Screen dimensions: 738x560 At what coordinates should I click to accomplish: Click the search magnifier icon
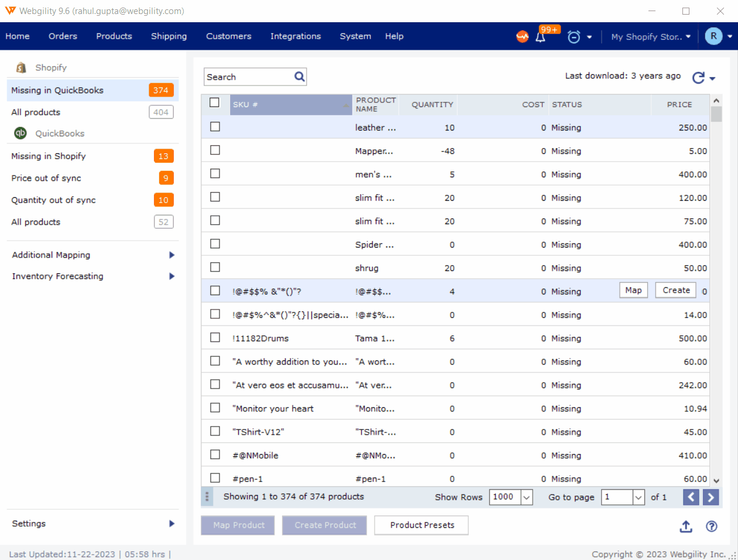[299, 77]
